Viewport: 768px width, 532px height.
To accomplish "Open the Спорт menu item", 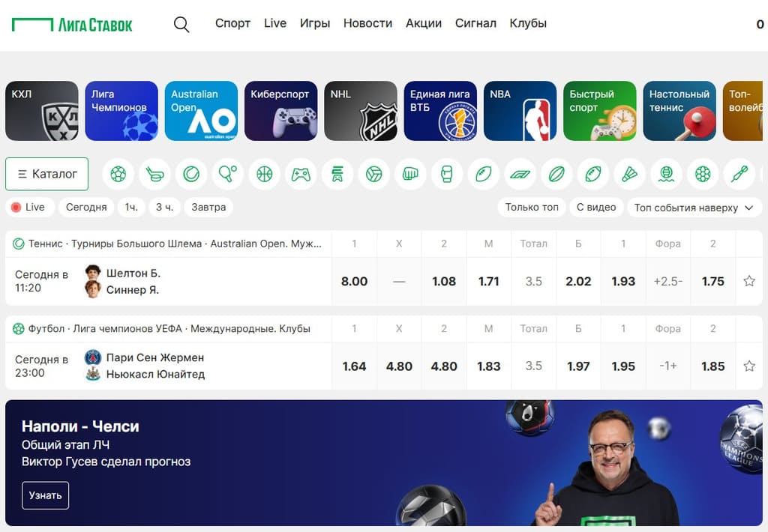I will pos(232,23).
